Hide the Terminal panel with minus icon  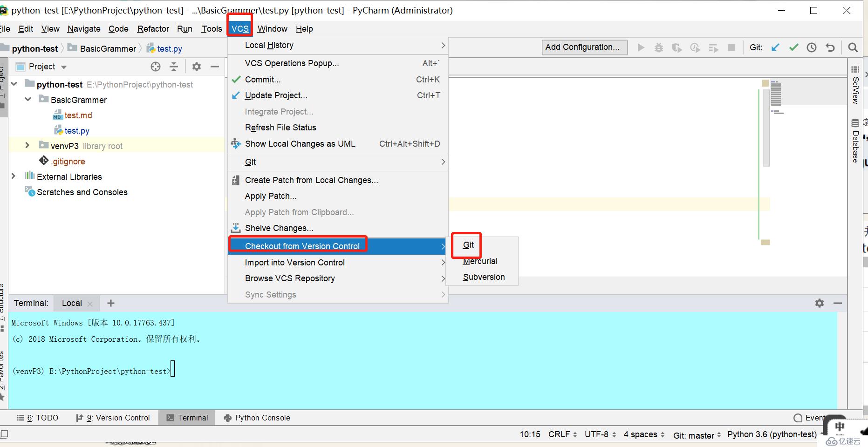pos(838,303)
